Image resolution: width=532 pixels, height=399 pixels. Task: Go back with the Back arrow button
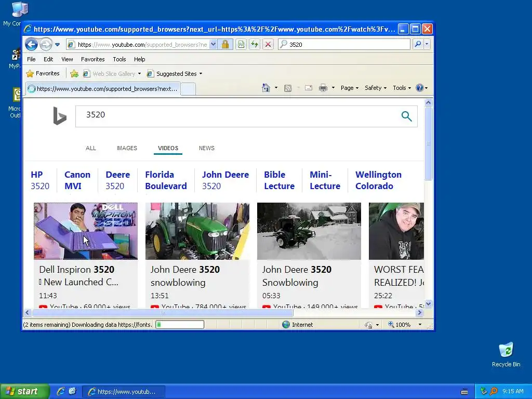[x=31, y=45]
